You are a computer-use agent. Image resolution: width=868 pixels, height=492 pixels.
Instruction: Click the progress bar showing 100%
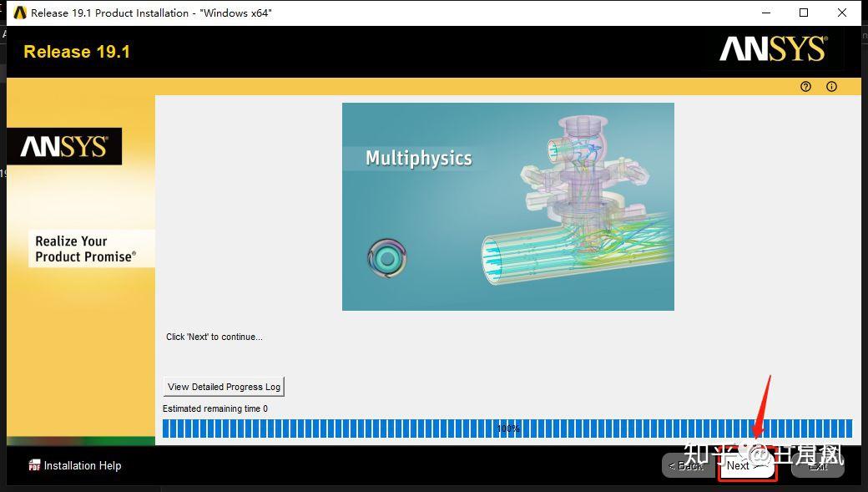(507, 428)
